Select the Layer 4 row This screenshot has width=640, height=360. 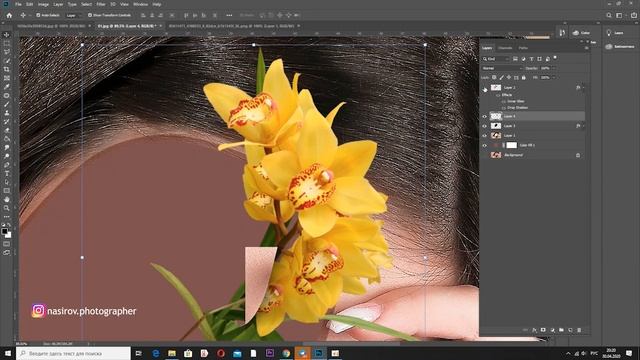pyautogui.click(x=533, y=116)
